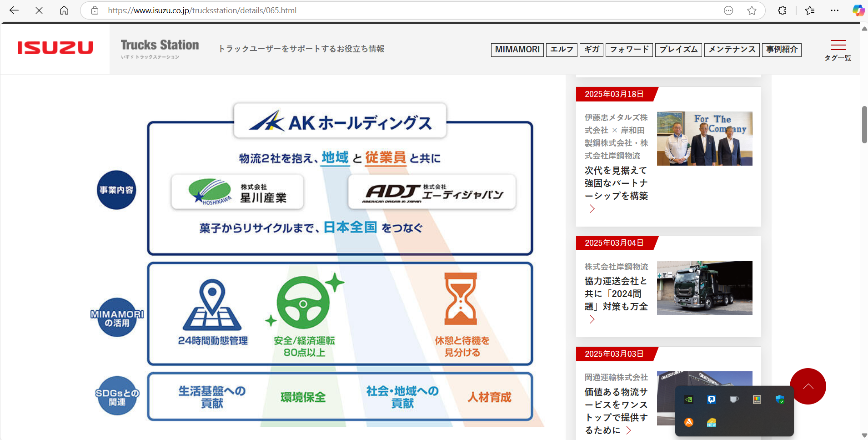Click the MIMAMORIの活用 circle badge

click(117, 318)
